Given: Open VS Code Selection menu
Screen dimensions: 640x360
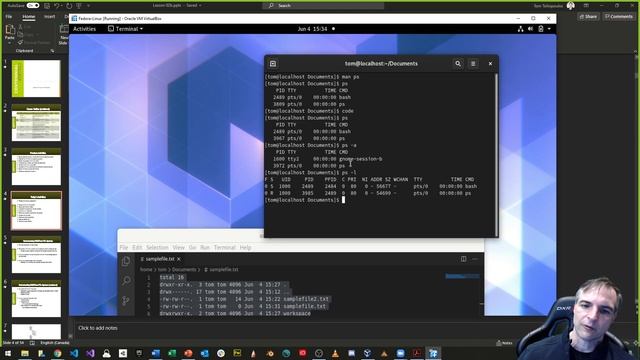Looking at the screenshot, I should click(x=157, y=247).
